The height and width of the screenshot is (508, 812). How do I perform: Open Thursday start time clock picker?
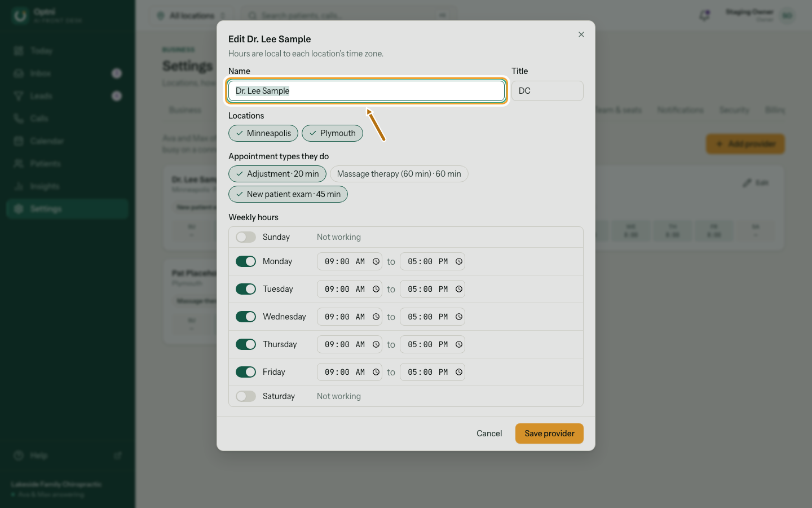(376, 344)
